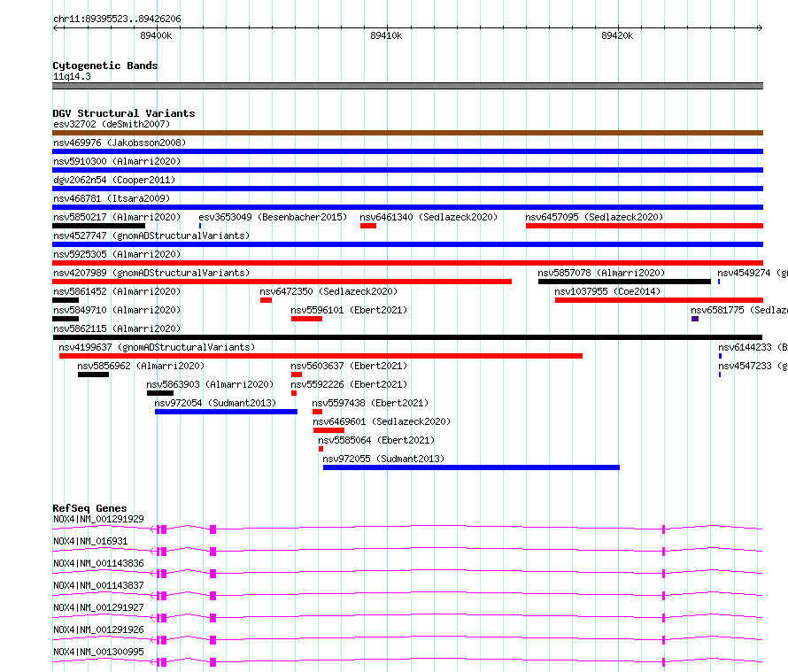Click the ruler's right arrow end
This screenshot has height=672, width=788.
(x=760, y=27)
